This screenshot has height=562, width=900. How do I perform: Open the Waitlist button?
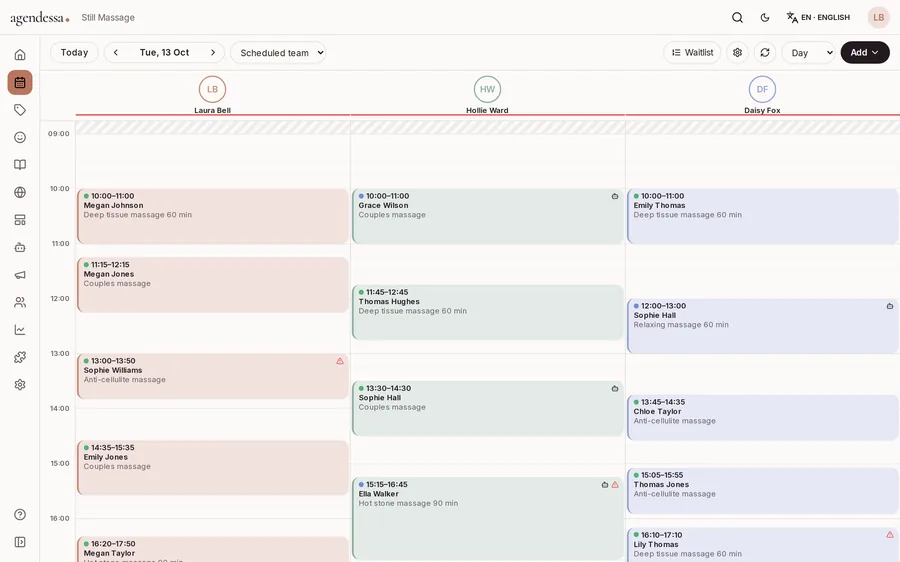692,52
